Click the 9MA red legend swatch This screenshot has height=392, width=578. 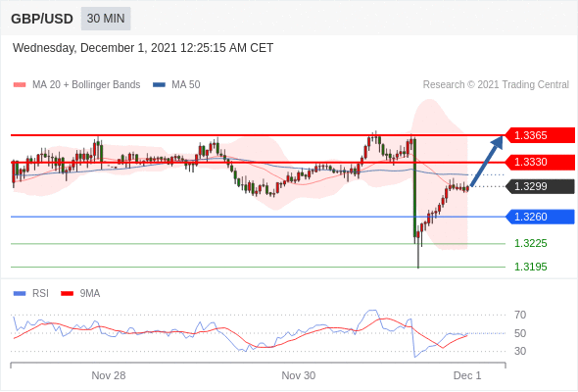[x=67, y=294]
